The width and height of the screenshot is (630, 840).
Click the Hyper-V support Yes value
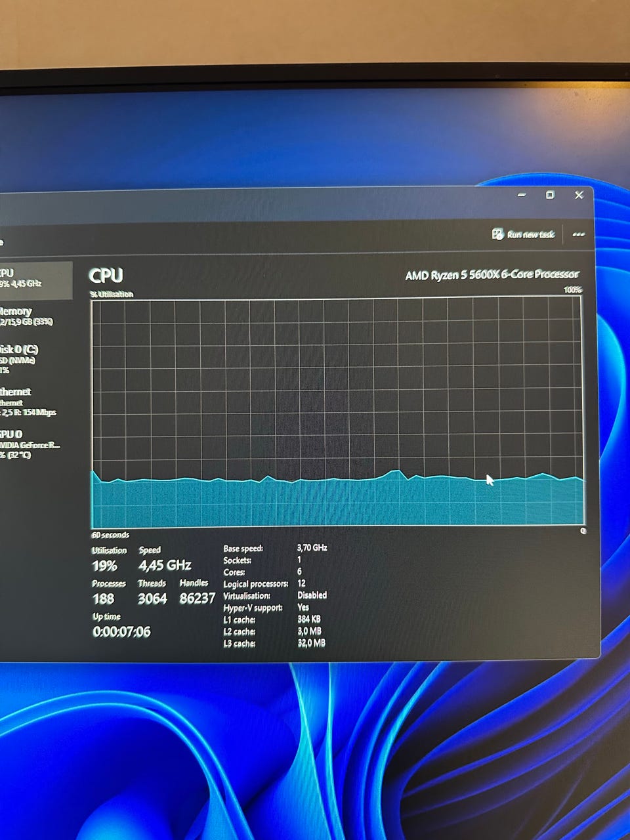(x=303, y=607)
